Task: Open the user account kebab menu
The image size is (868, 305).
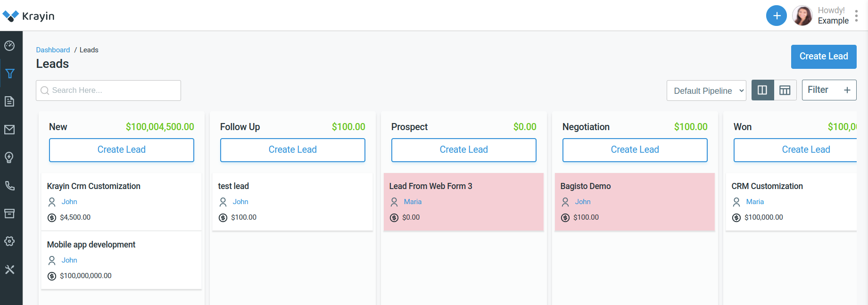Action: coord(856,16)
